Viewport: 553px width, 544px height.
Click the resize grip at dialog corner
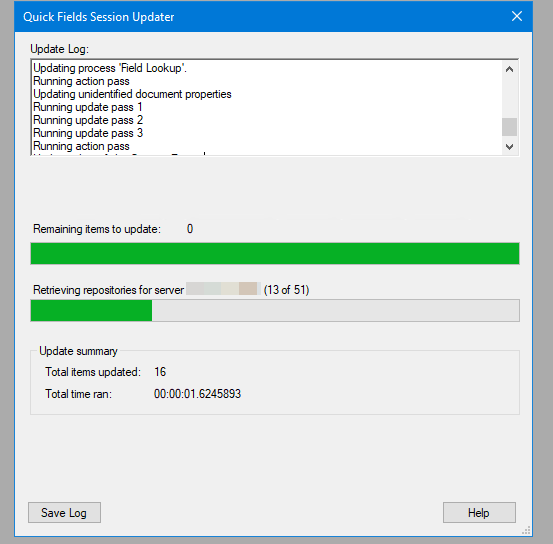(x=526, y=531)
